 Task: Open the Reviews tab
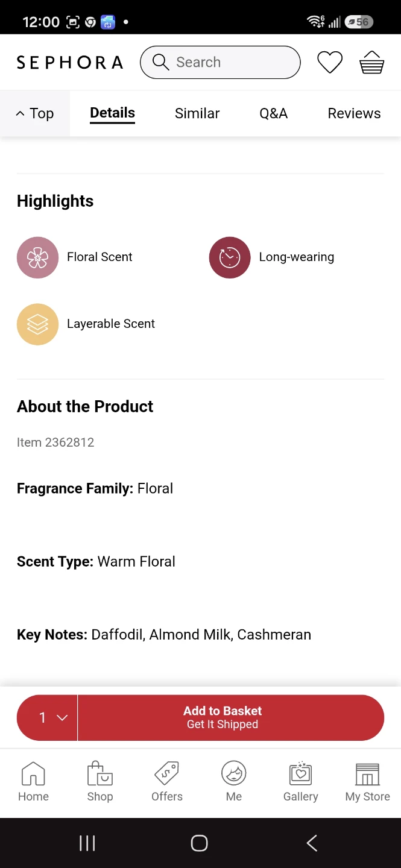coord(354,113)
